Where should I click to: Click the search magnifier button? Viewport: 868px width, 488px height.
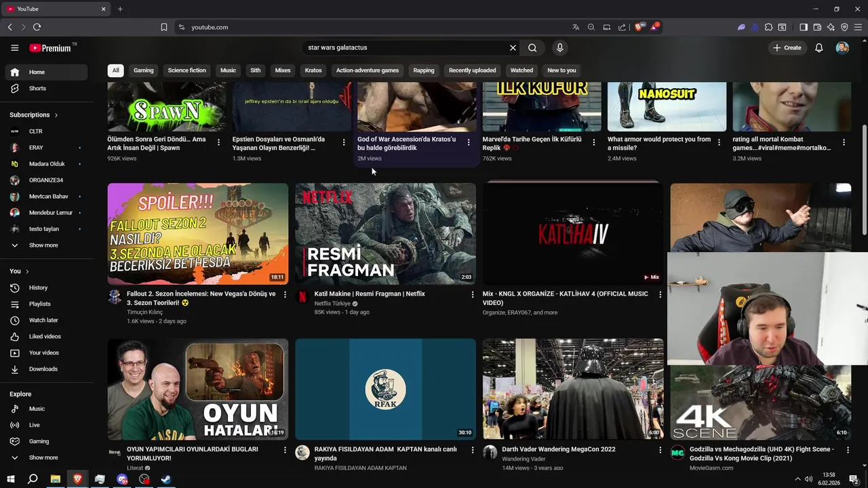click(x=532, y=47)
